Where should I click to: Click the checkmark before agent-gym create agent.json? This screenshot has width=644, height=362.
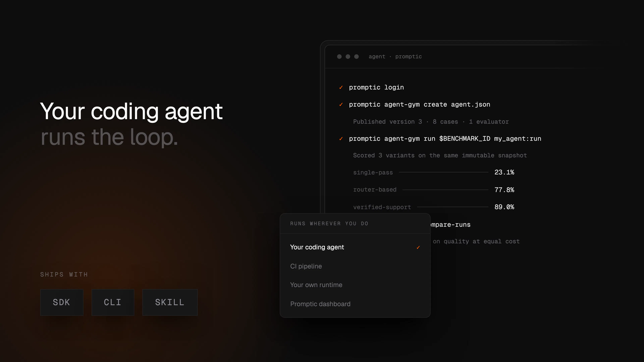pos(341,104)
